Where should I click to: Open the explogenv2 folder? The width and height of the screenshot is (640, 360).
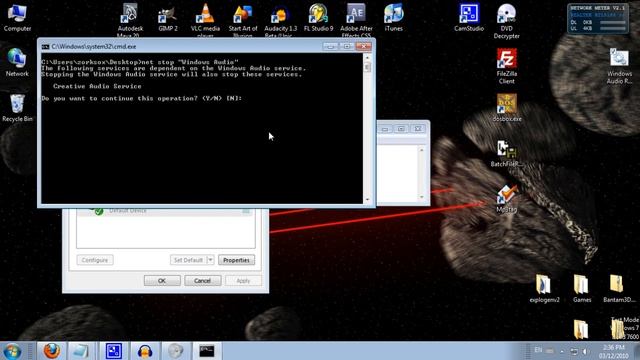tap(544, 289)
